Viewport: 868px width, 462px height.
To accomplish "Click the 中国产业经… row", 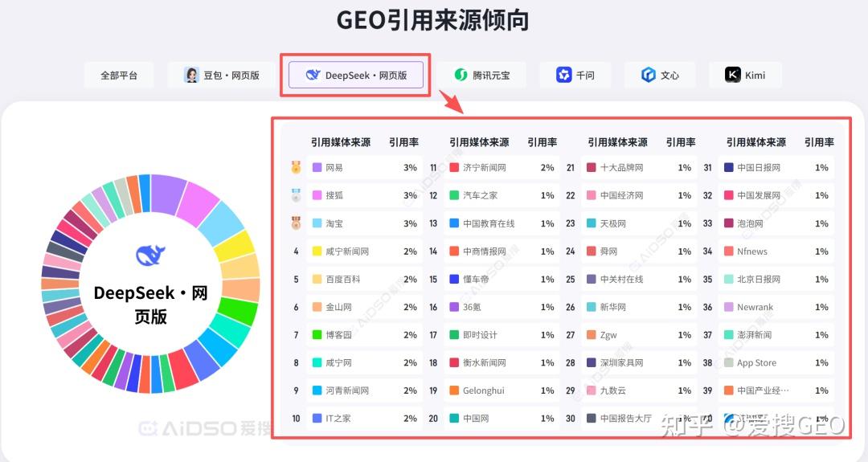I will pos(776,390).
